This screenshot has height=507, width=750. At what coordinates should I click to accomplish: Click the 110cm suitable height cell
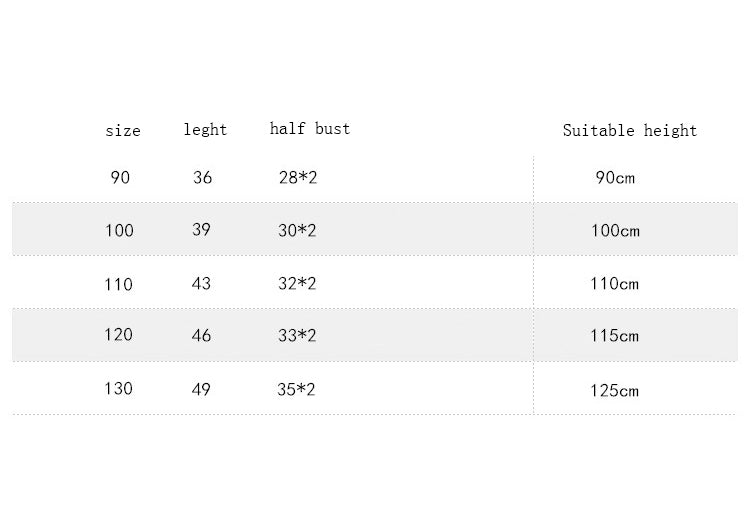[x=614, y=283]
